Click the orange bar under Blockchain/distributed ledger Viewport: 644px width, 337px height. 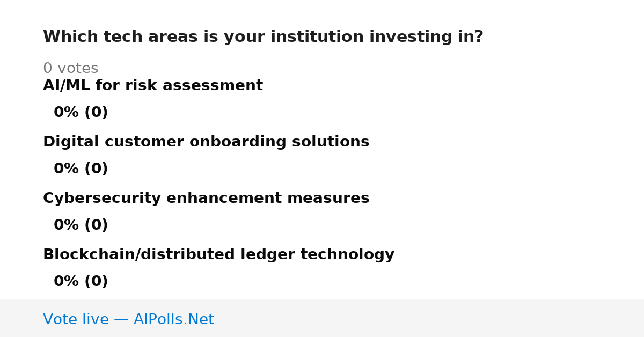click(x=43, y=282)
